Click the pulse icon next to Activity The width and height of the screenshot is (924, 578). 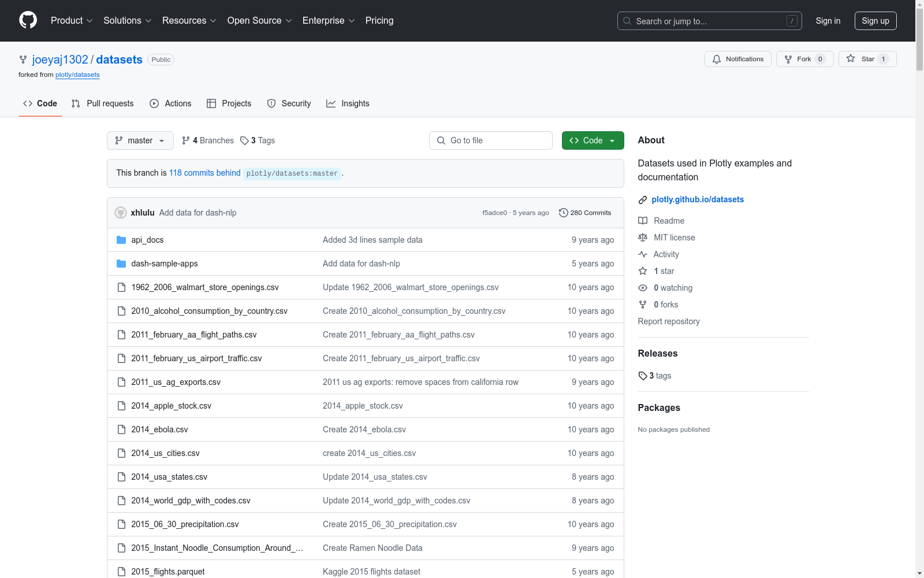643,254
